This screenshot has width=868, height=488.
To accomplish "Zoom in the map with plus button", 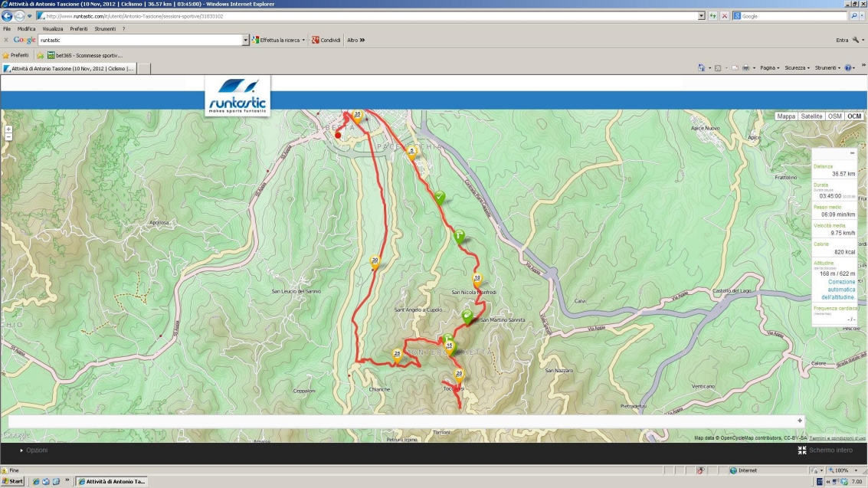I will (8, 129).
